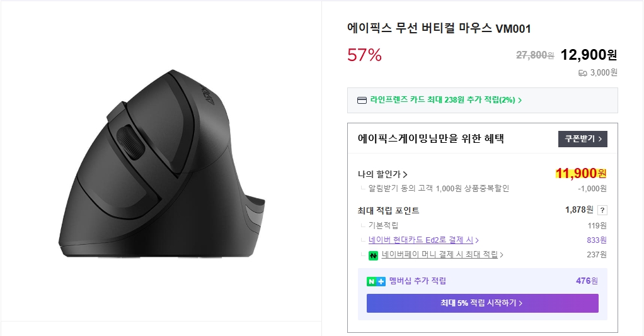The height and width of the screenshot is (336, 644).
Task: Click the delivery truck icon
Action: (x=582, y=73)
